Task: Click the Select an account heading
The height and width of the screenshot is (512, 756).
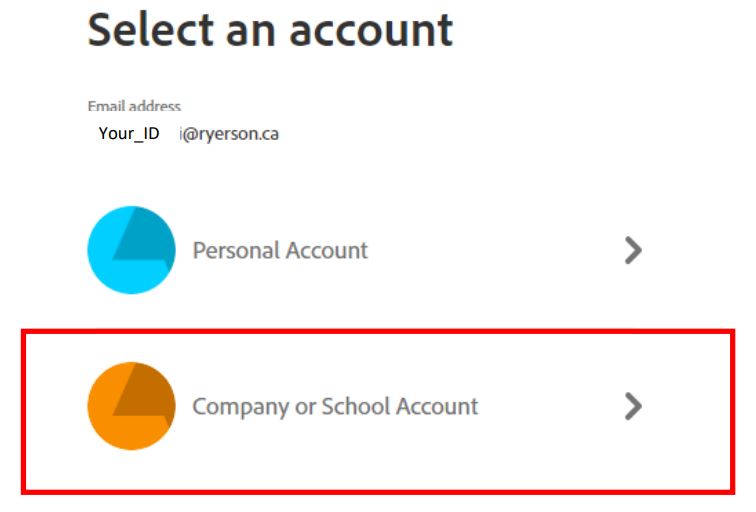Action: point(270,30)
